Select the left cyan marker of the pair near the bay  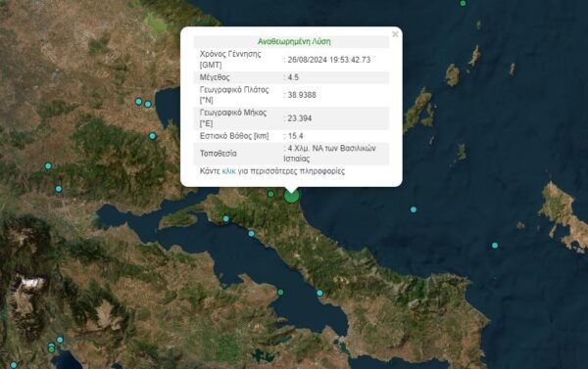(x=139, y=101)
